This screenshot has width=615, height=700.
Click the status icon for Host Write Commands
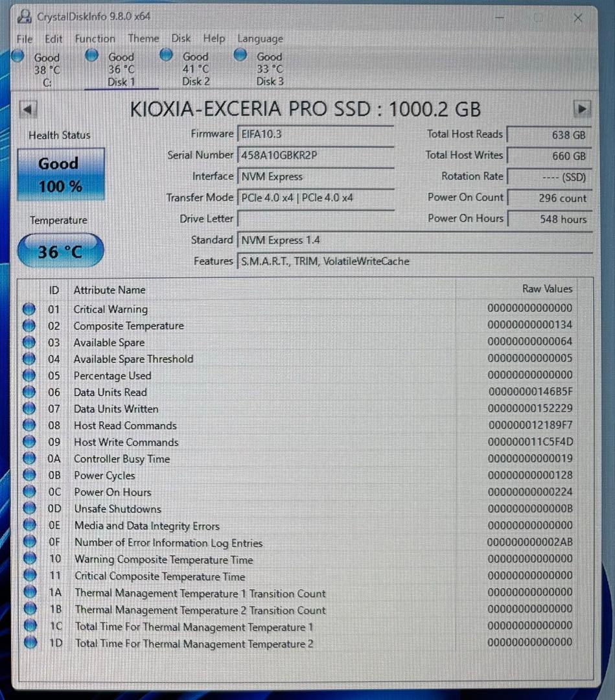29,441
